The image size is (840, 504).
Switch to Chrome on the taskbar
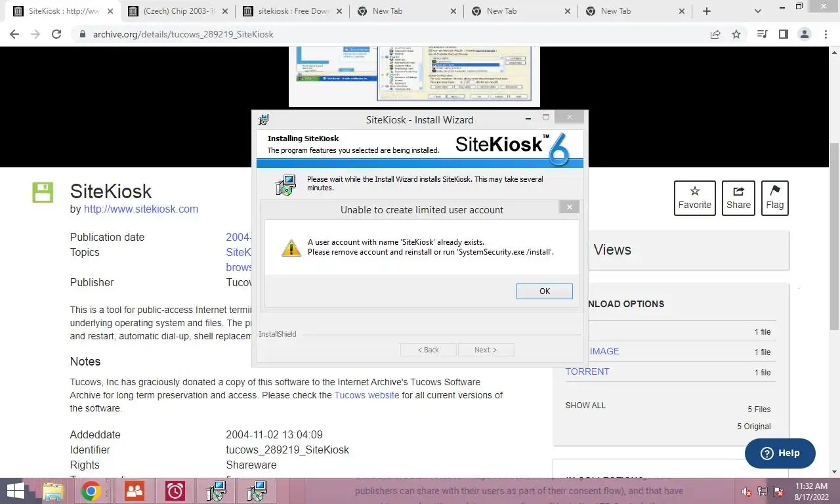(x=91, y=491)
